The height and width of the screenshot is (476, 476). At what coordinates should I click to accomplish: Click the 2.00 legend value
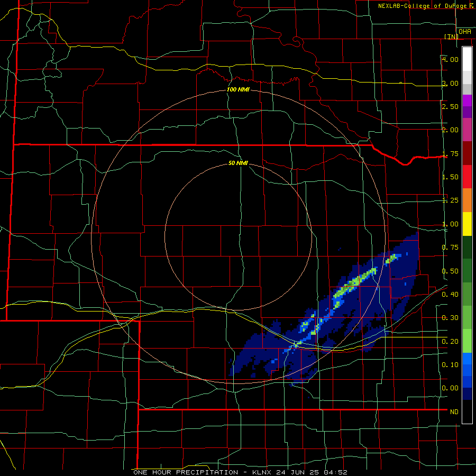pos(450,130)
